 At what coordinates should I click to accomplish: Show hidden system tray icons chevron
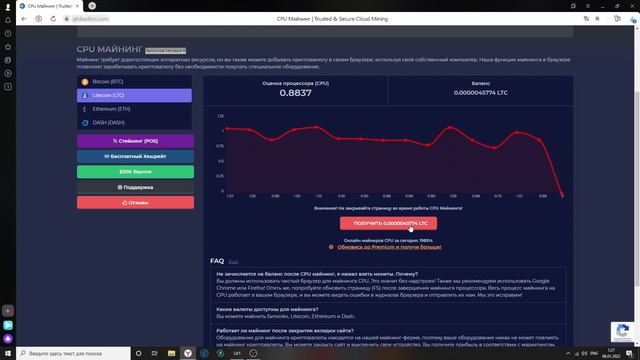click(x=568, y=353)
